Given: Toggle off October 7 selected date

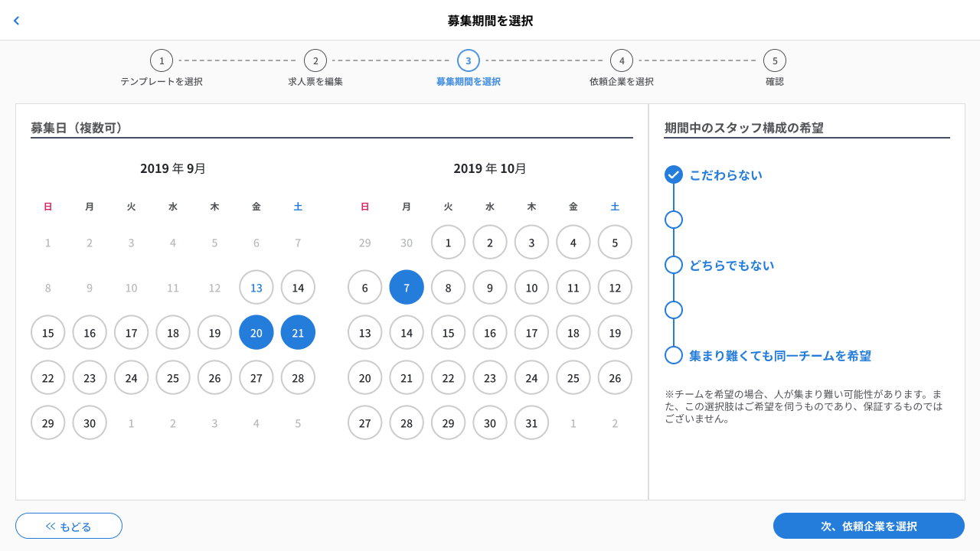Looking at the screenshot, I should coord(407,287).
